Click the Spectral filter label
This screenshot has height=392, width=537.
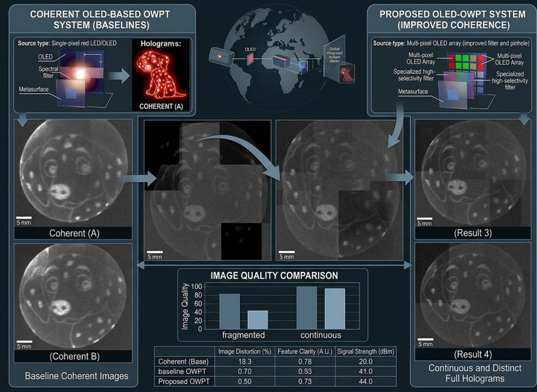click(x=48, y=72)
